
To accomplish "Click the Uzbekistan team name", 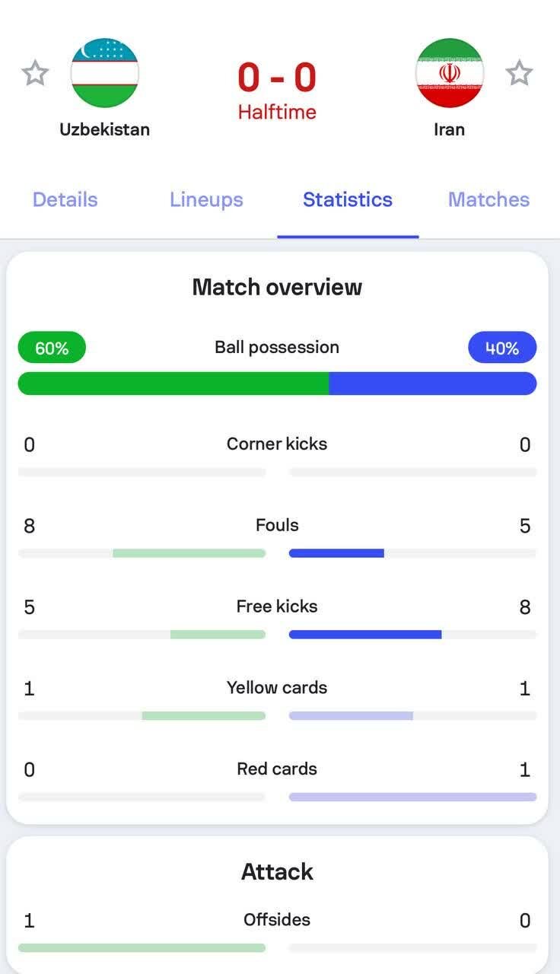I will tap(105, 129).
